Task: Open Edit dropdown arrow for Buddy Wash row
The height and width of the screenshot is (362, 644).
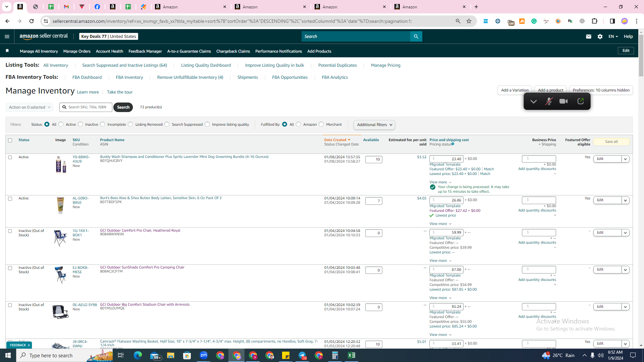Action: pos(626,159)
